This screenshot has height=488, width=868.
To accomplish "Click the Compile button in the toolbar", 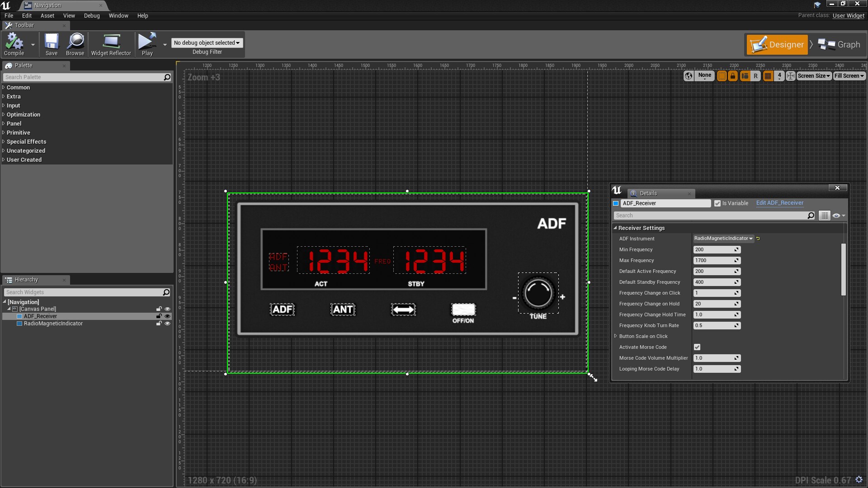I will coord(13,44).
